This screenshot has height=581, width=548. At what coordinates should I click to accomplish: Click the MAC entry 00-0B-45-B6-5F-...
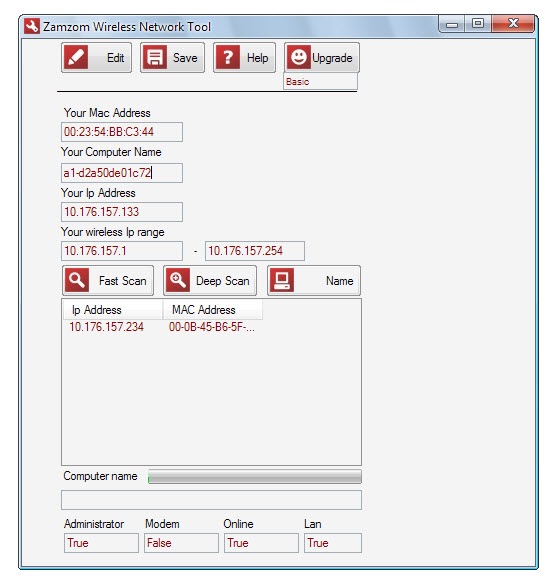(x=212, y=327)
